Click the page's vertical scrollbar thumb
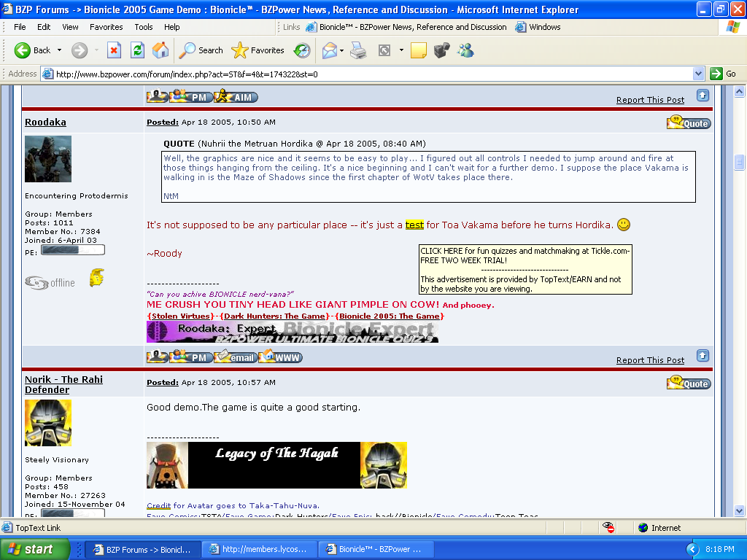The image size is (747, 560). click(739, 163)
